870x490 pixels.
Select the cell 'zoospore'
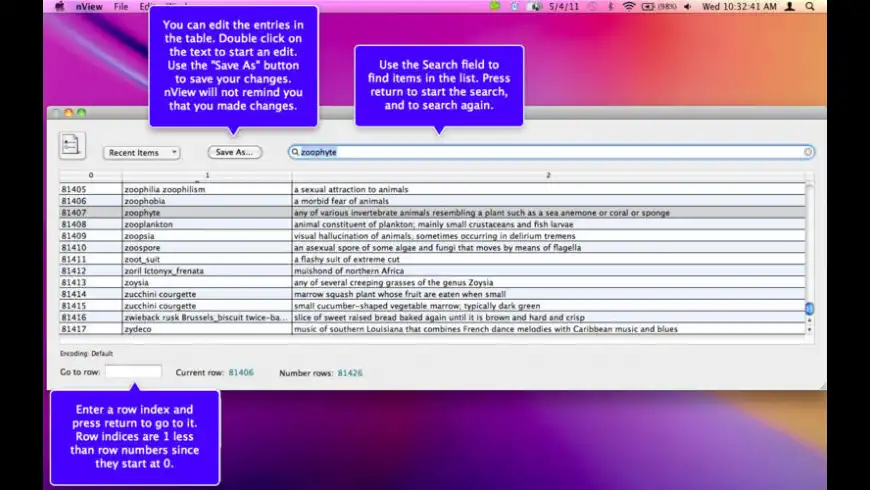click(207, 247)
